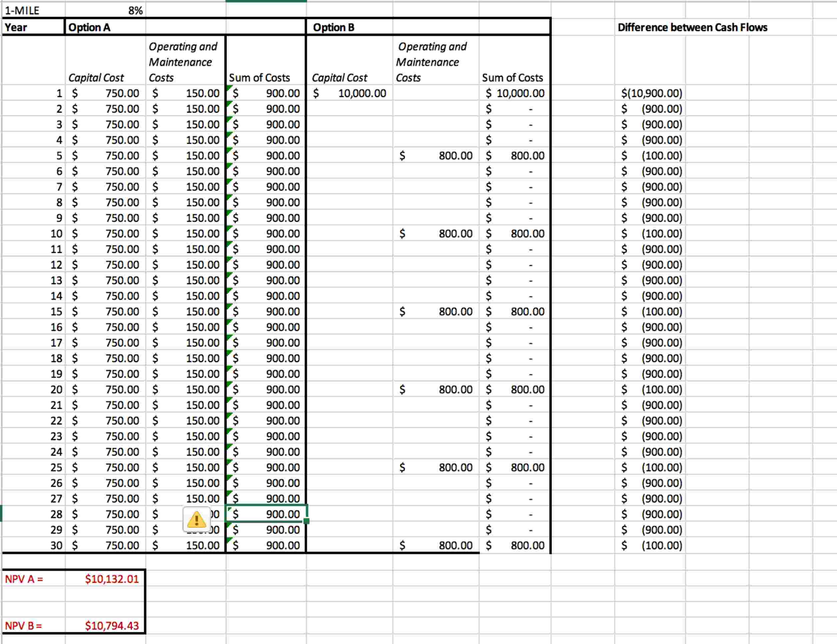Click Difference between Cash Flows heading
Image resolution: width=837 pixels, height=644 pixels.
(x=692, y=27)
